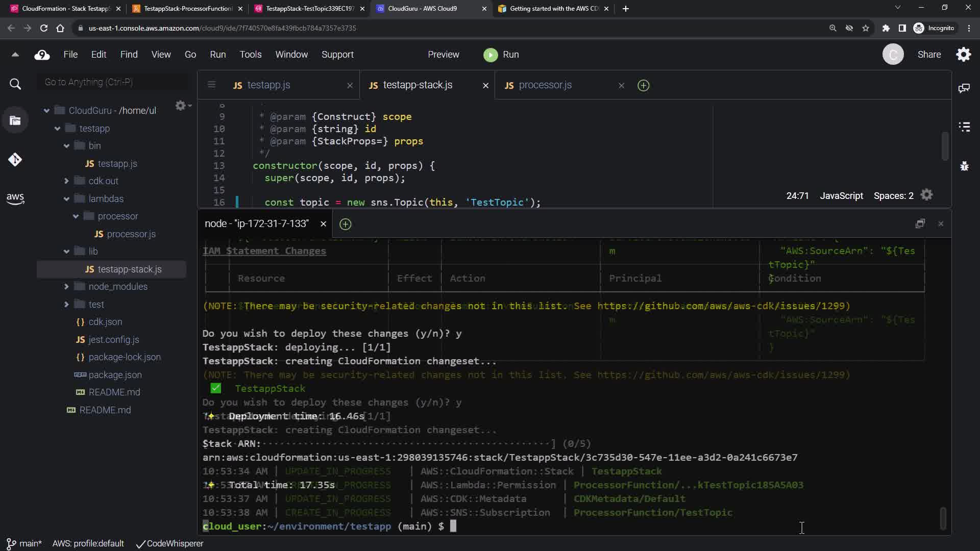The width and height of the screenshot is (980, 551).
Task: Open the Collaborate chat icon on right
Action: [964, 88]
